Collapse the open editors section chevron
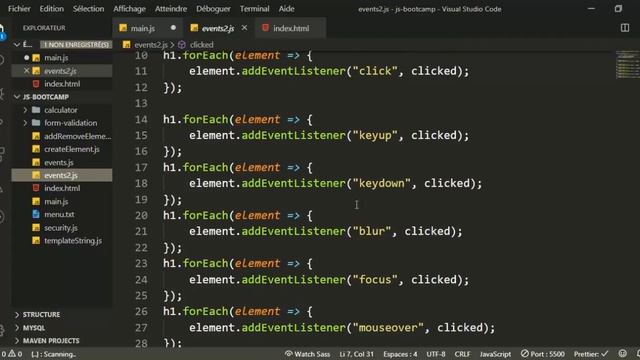Image resolution: width=640 pixels, height=360 pixels. pyautogui.click(x=17, y=44)
